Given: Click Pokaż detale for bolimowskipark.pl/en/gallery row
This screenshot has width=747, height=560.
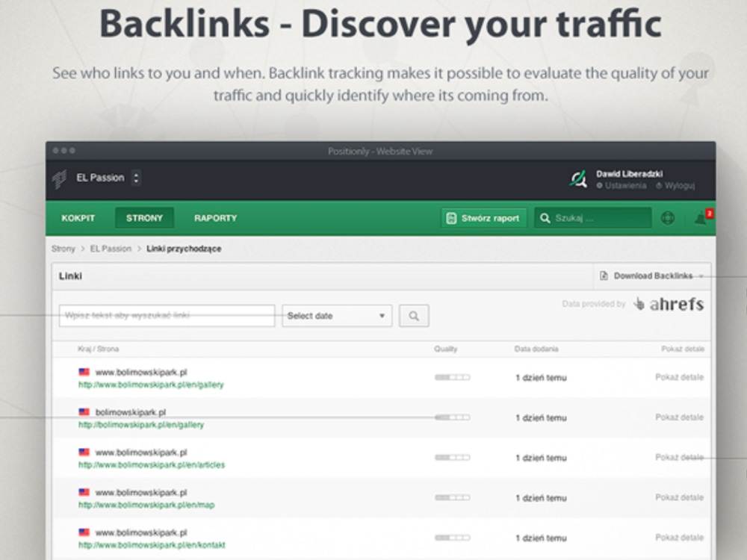Looking at the screenshot, I should pos(679,417).
